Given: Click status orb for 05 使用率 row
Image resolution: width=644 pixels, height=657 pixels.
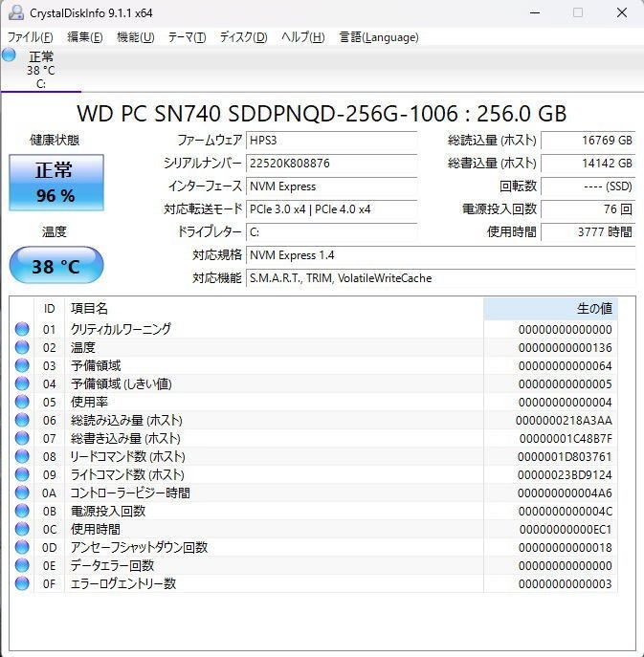Looking at the screenshot, I should click(x=22, y=402).
